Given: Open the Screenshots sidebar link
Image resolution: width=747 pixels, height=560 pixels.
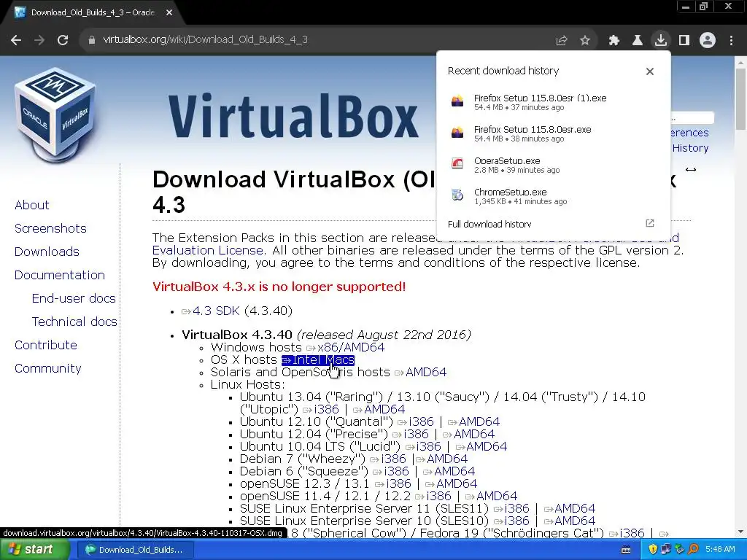Looking at the screenshot, I should 50,228.
